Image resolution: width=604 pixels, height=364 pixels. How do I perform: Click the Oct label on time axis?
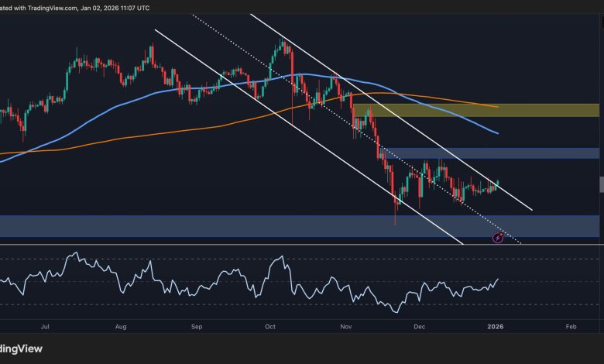tap(269, 328)
